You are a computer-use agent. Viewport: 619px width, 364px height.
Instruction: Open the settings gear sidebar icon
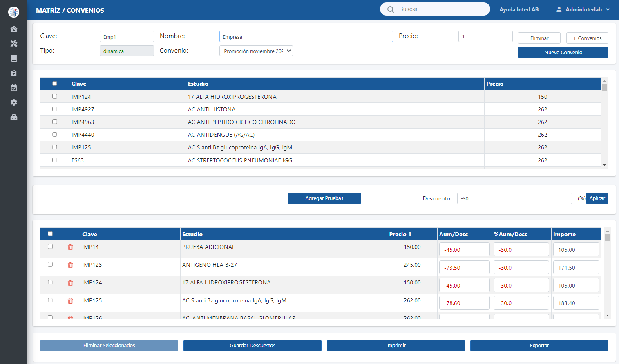click(14, 102)
